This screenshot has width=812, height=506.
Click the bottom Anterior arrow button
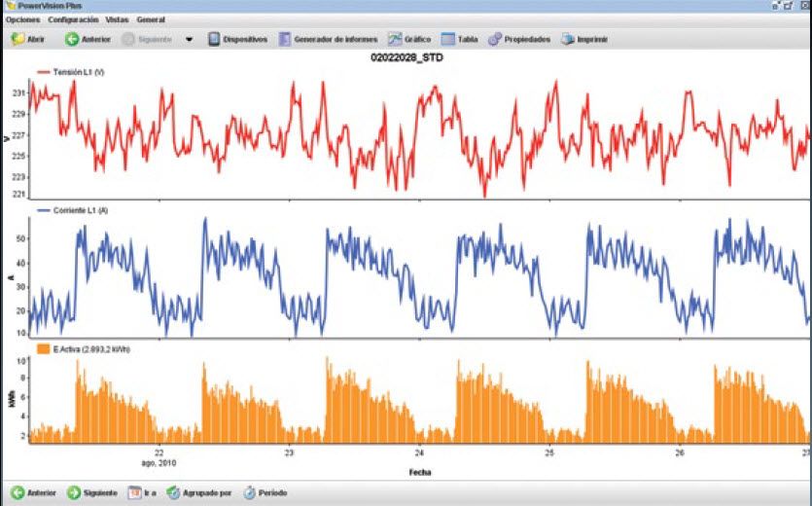[18, 492]
